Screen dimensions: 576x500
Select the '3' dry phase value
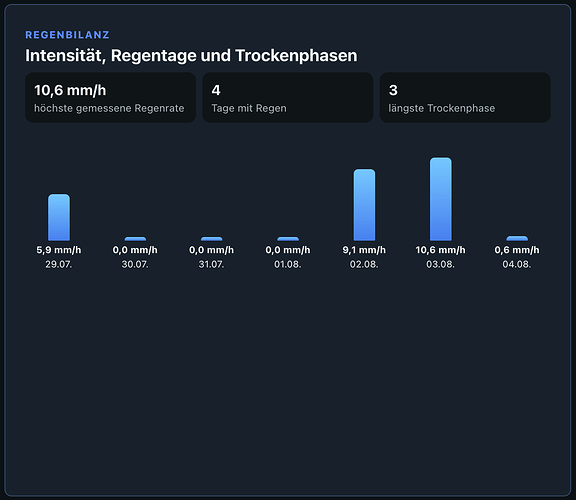coord(393,90)
